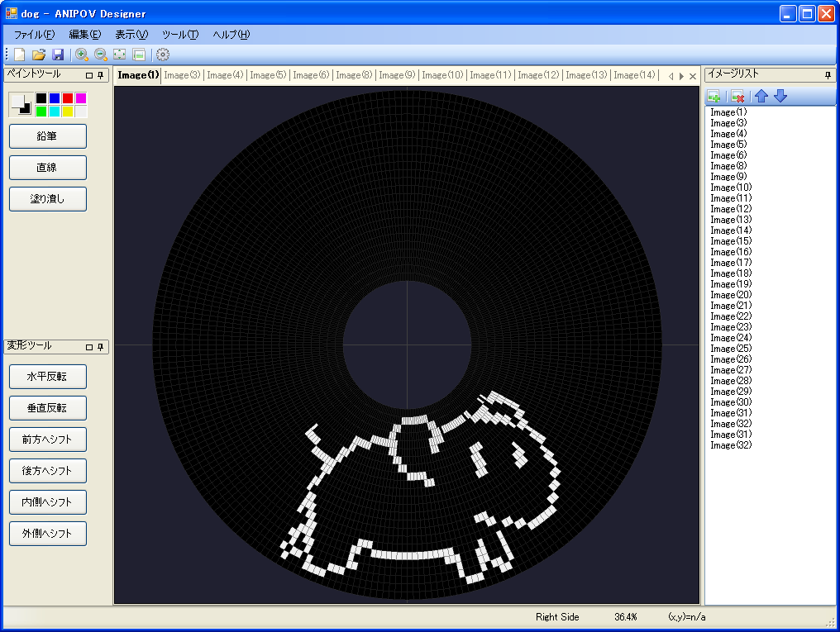Switch to the Image(10) tab

click(442, 75)
